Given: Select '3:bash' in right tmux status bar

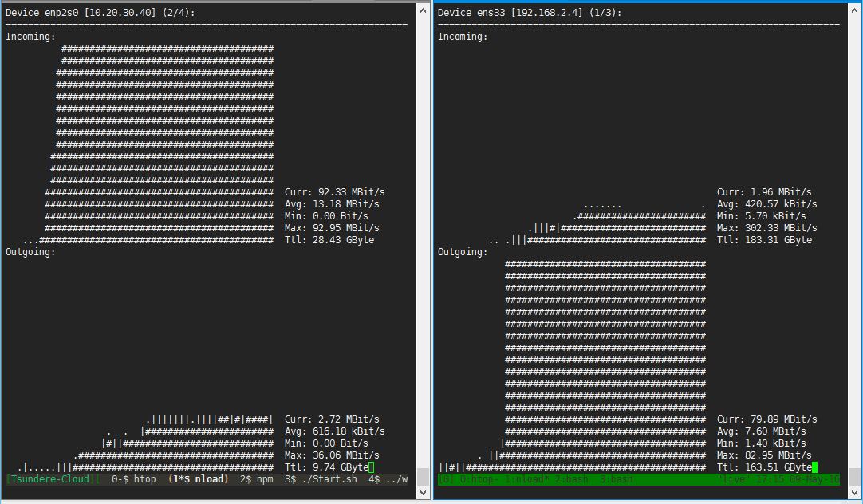Looking at the screenshot, I should click(x=616, y=480).
